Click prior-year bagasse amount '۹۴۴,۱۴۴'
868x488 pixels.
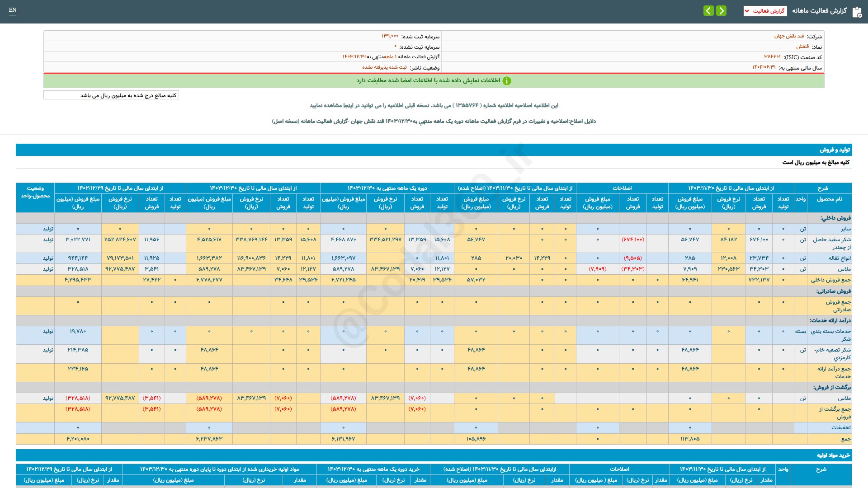[78, 258]
